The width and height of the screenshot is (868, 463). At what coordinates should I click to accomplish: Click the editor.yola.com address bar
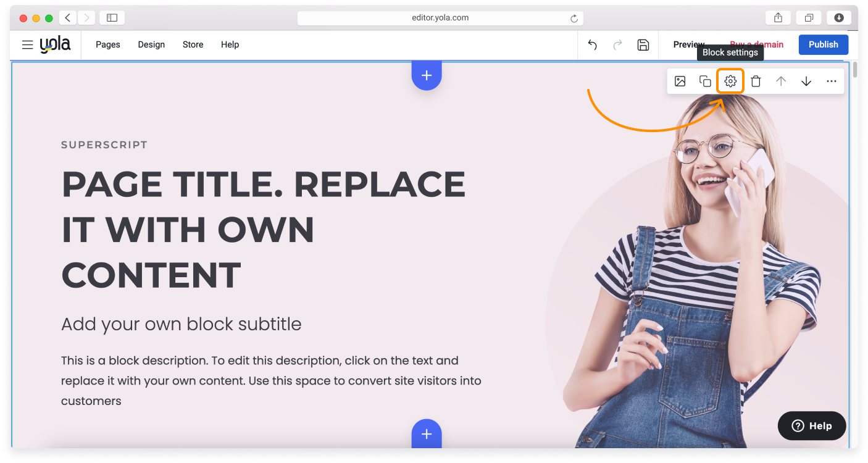440,18
